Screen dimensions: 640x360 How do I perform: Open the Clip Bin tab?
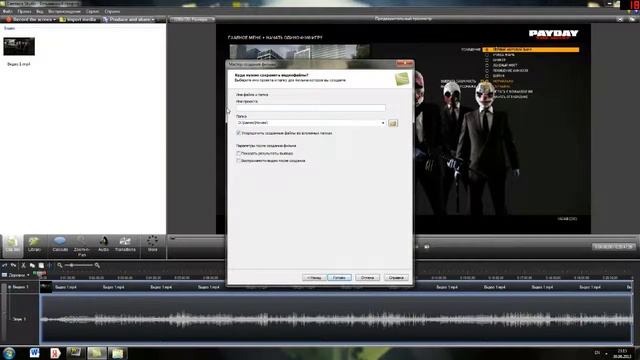tap(13, 245)
